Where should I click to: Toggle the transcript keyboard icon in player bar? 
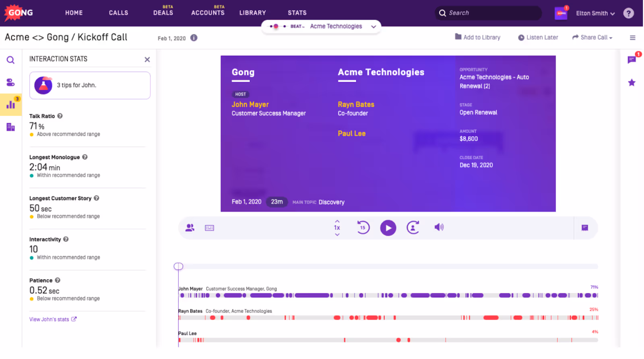(210, 228)
